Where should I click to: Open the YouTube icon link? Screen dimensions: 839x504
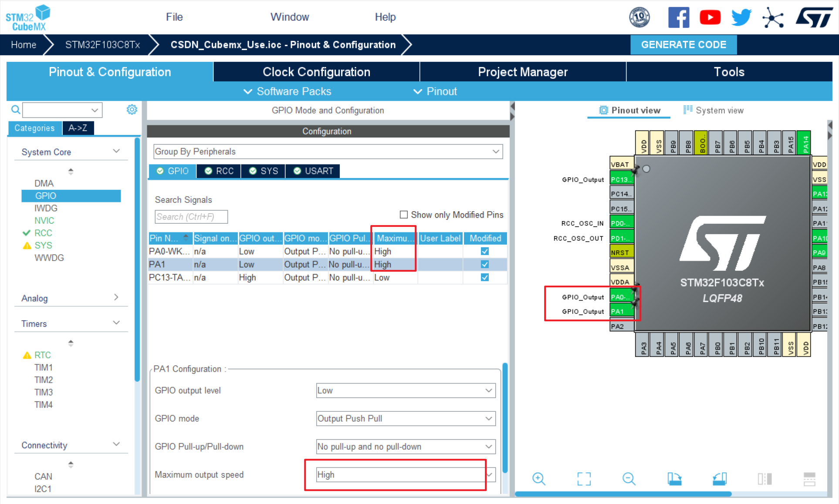(x=710, y=17)
